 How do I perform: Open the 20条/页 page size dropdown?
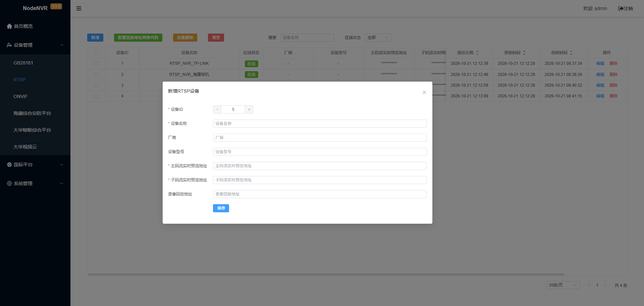pos(563,285)
